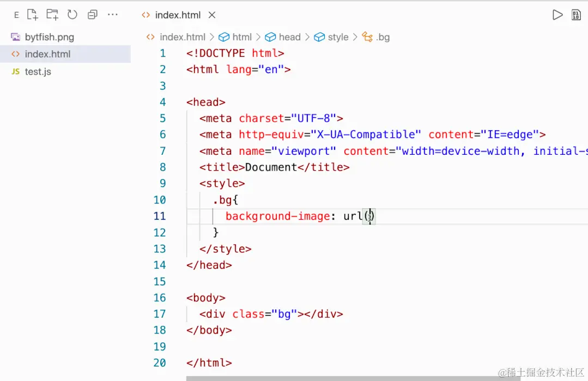
Task: Select index.html in the file explorer
Action: click(x=65, y=54)
